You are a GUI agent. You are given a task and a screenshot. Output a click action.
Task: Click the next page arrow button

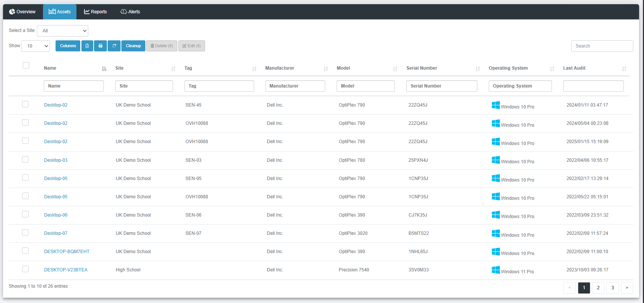627,288
